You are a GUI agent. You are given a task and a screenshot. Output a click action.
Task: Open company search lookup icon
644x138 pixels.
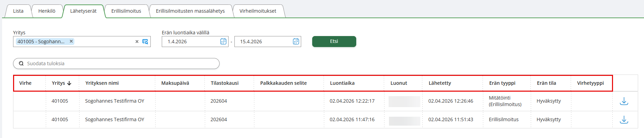point(145,42)
